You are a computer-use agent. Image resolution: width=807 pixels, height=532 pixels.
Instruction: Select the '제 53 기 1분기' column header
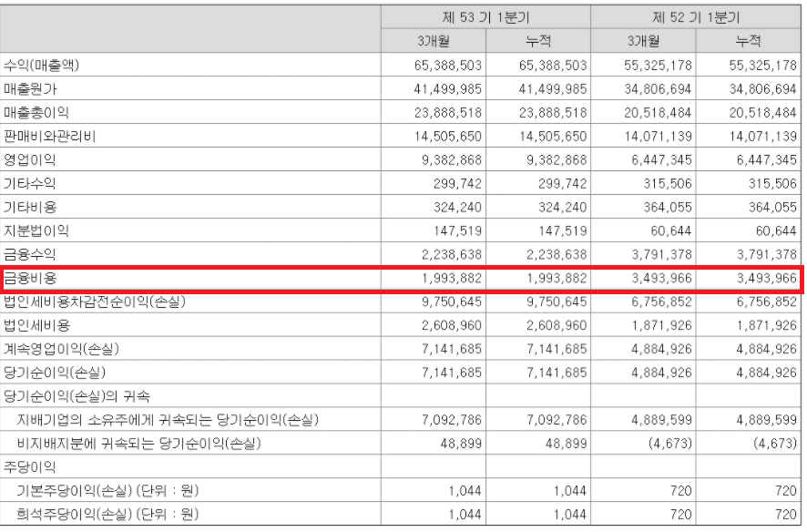click(x=485, y=17)
